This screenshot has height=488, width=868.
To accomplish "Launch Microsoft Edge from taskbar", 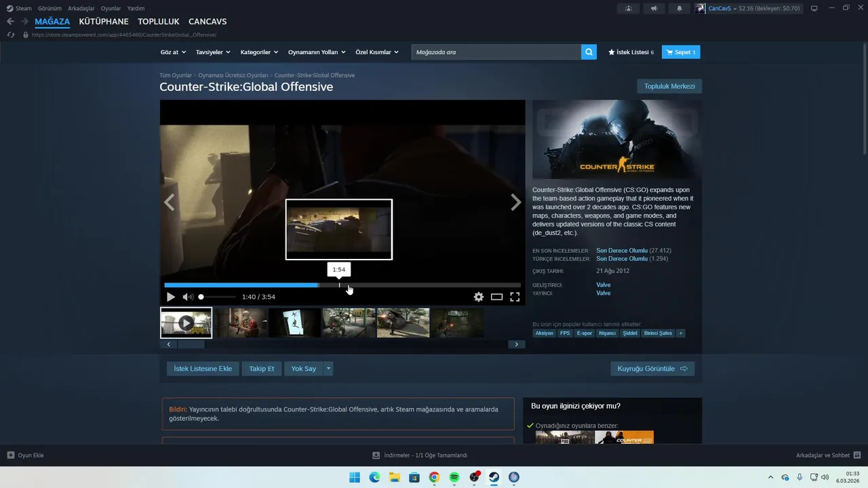I will (374, 477).
